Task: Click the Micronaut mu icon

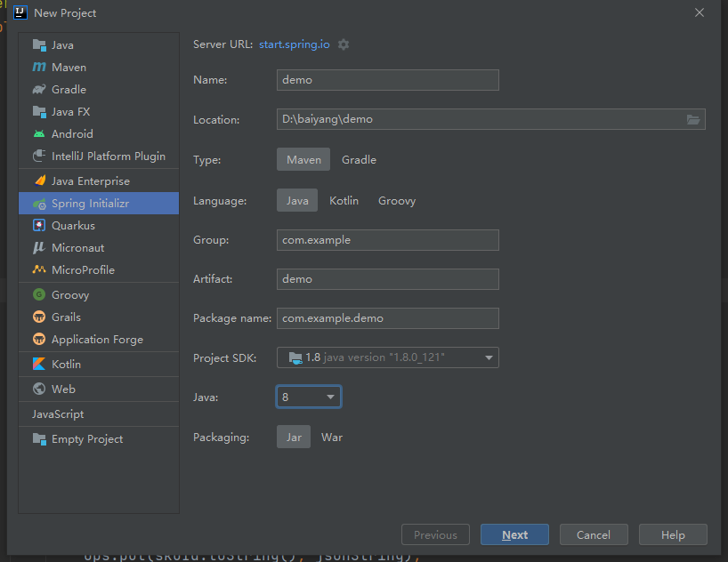Action: tap(39, 248)
